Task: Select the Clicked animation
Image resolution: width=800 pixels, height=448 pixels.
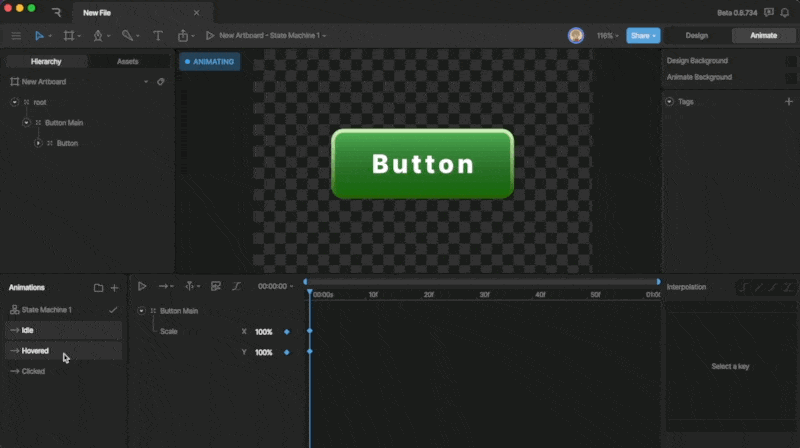Action: coord(33,371)
